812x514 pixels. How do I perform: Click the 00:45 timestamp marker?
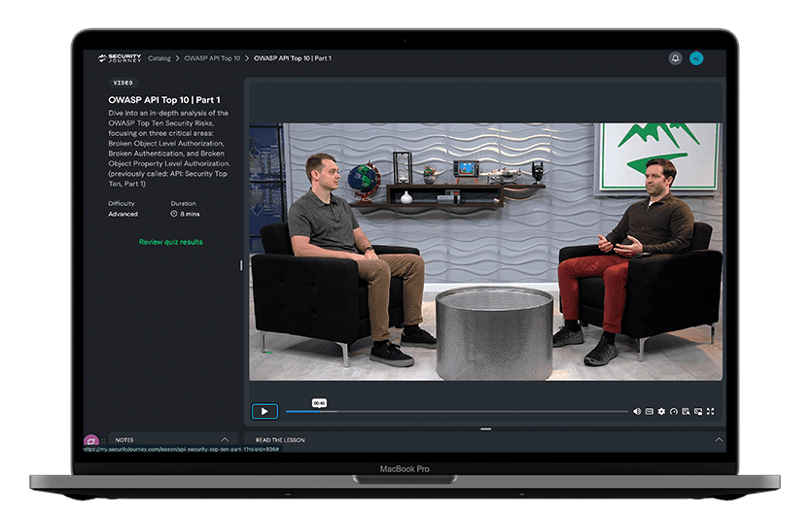tap(319, 402)
